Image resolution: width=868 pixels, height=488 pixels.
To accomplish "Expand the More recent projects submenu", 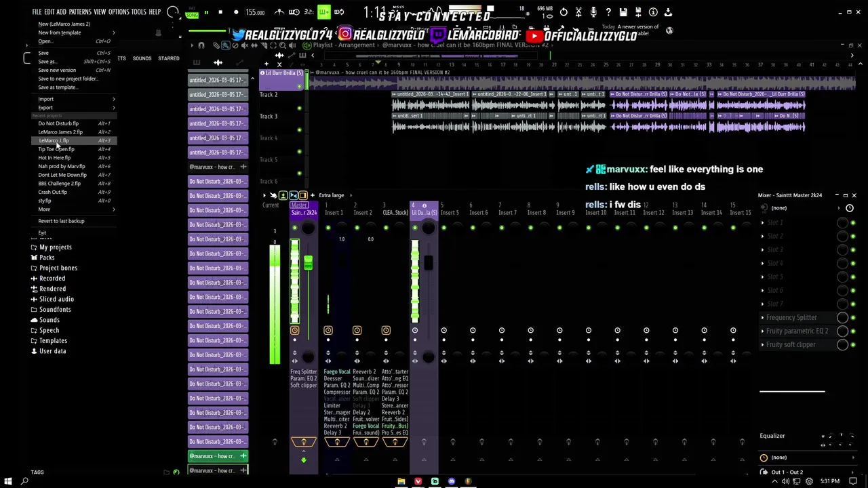I will [x=75, y=209].
